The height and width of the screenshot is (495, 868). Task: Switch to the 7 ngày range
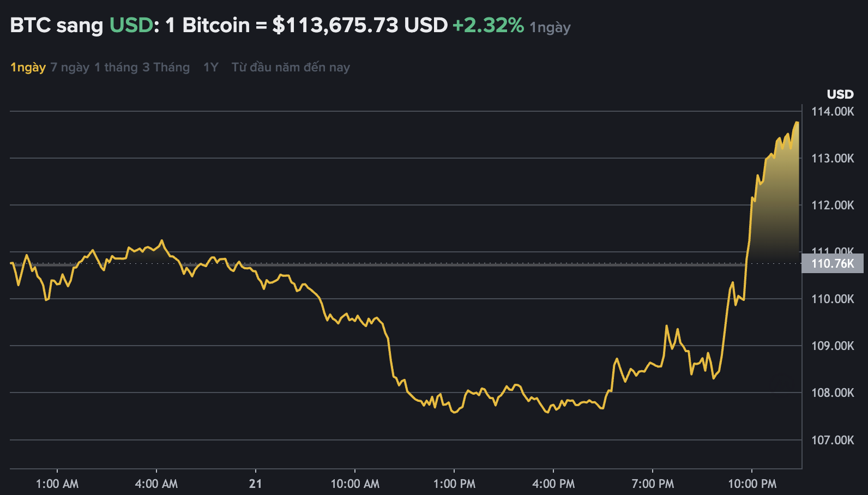click(70, 68)
